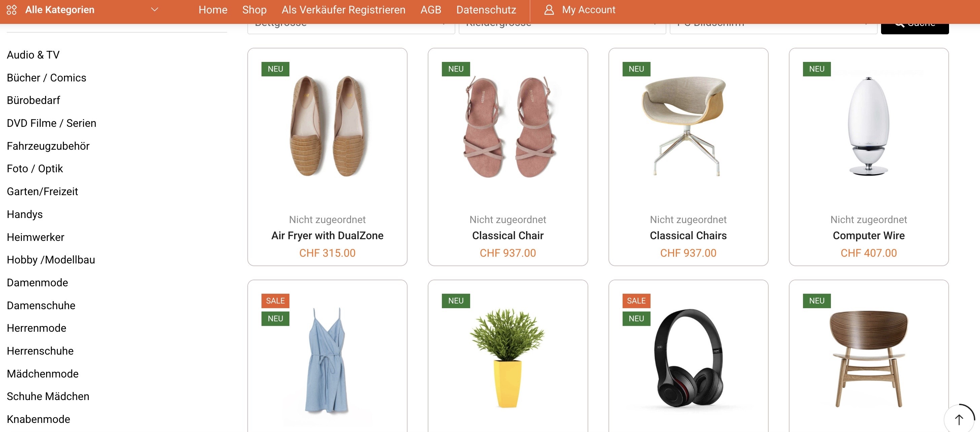Image resolution: width=980 pixels, height=432 pixels.
Task: Open the Kleidergrösse dropdown
Action: coord(562,29)
